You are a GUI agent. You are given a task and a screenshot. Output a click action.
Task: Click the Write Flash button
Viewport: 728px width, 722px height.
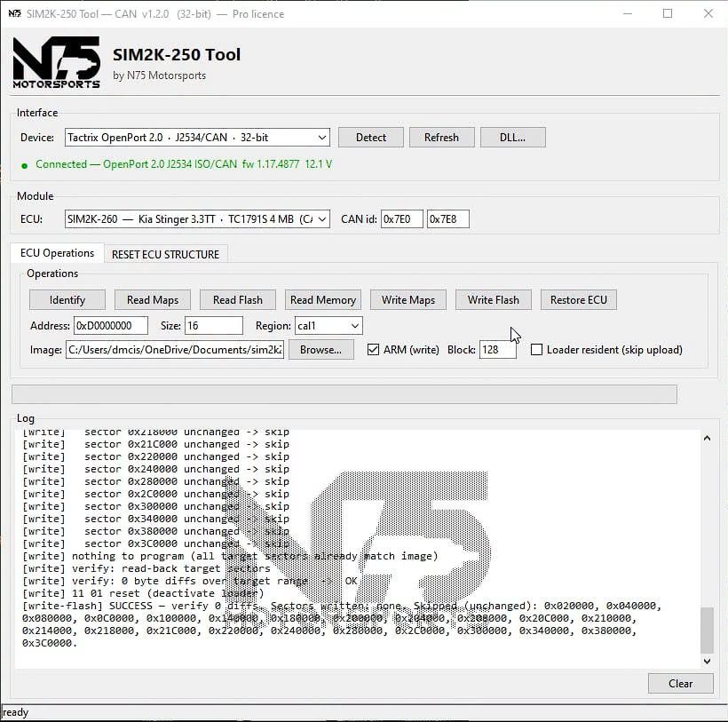coord(494,300)
